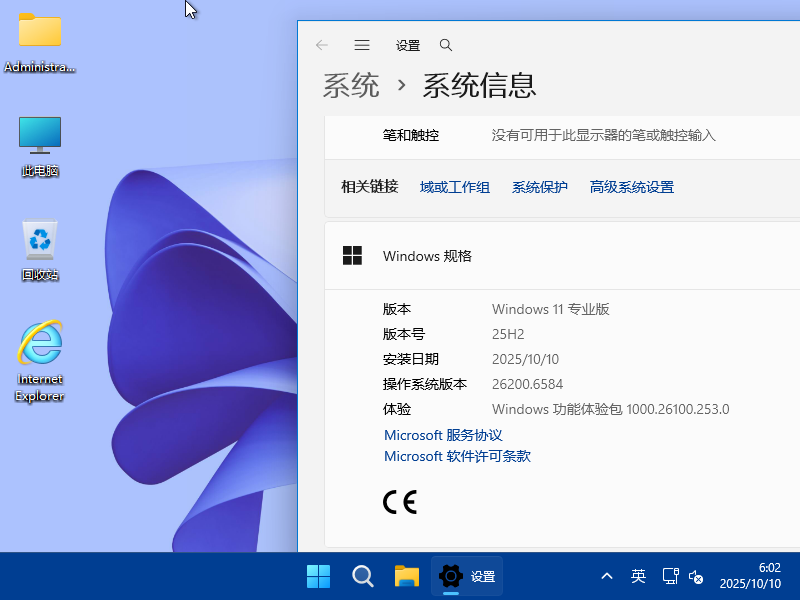Screen dimensions: 800x600
Task: Open the Settings navigation menu
Action: pyautogui.click(x=361, y=45)
